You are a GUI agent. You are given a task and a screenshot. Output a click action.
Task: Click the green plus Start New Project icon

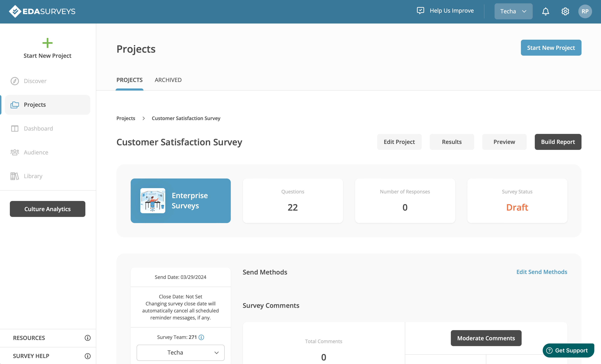pos(47,43)
